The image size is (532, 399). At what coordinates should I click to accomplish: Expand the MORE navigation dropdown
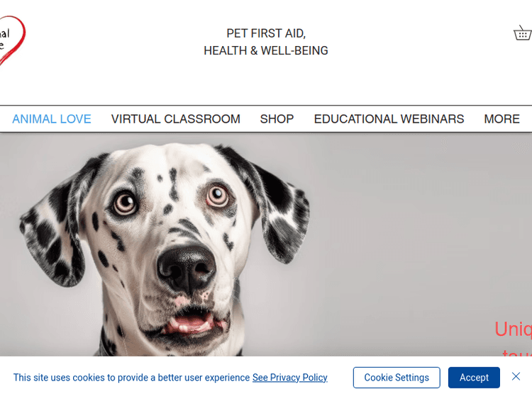501,119
